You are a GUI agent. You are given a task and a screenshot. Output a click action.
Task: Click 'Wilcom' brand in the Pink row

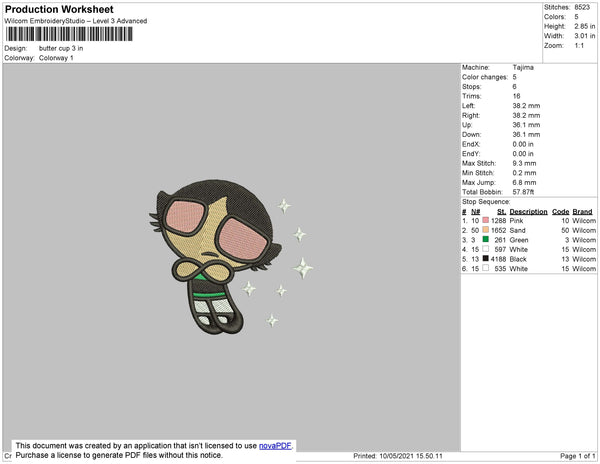point(584,221)
